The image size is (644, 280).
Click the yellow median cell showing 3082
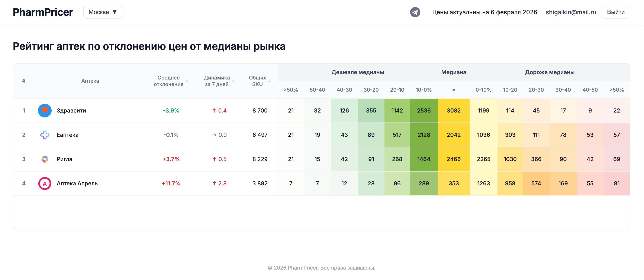[x=454, y=110]
